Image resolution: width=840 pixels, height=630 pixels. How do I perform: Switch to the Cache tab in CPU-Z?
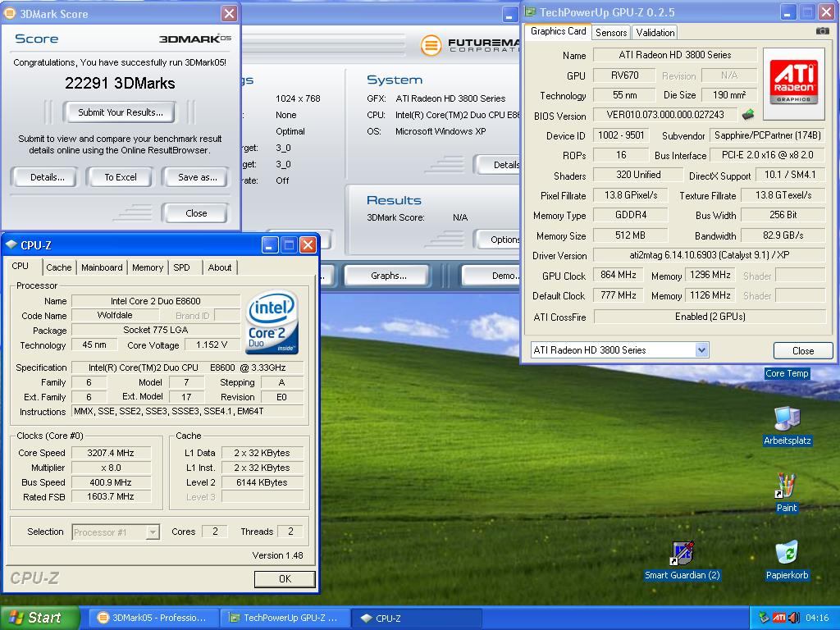point(58,267)
